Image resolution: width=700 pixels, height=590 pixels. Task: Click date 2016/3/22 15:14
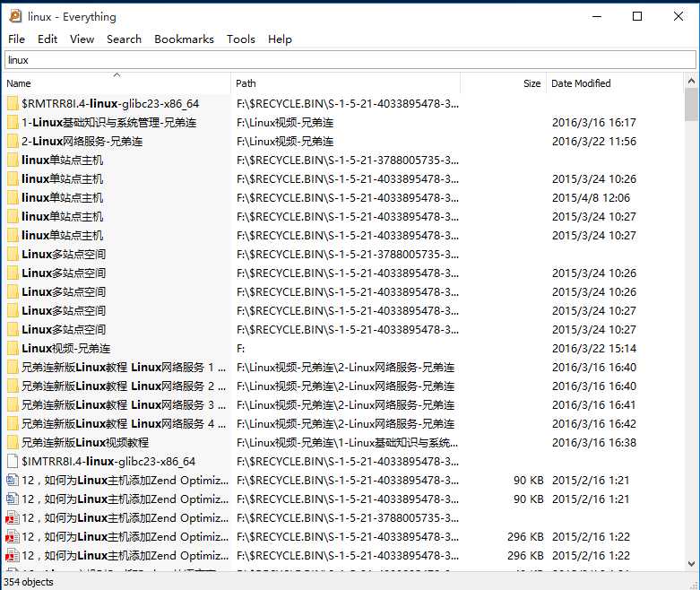point(593,349)
